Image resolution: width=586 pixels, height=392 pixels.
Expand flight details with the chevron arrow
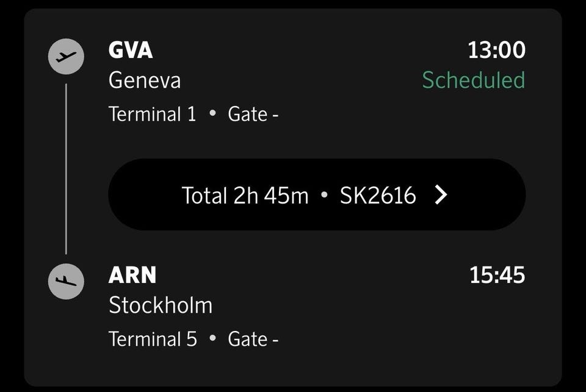441,195
